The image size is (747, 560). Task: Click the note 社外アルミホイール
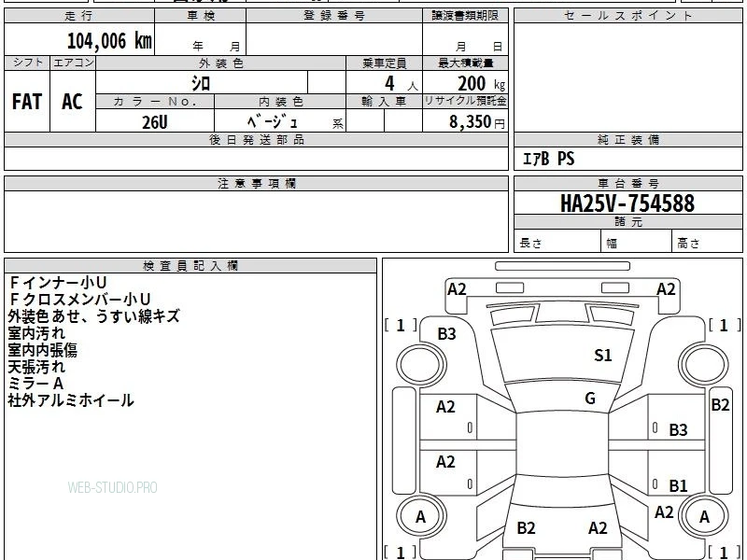71,400
